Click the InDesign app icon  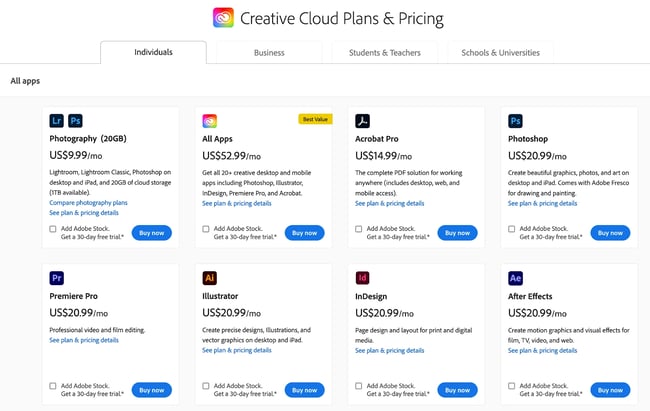(363, 278)
